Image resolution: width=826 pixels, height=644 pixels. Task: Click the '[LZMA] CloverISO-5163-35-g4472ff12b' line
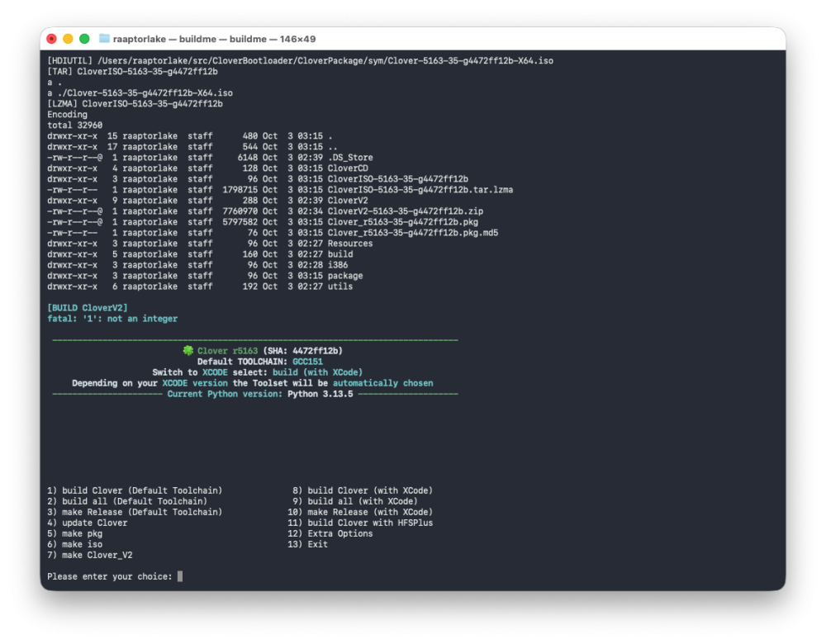pos(135,104)
